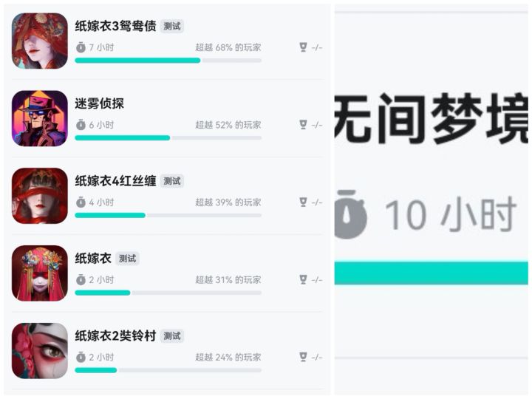Click trophy icon for 迷雾侦探
Image resolution: width=532 pixels, height=399 pixels.
point(303,125)
